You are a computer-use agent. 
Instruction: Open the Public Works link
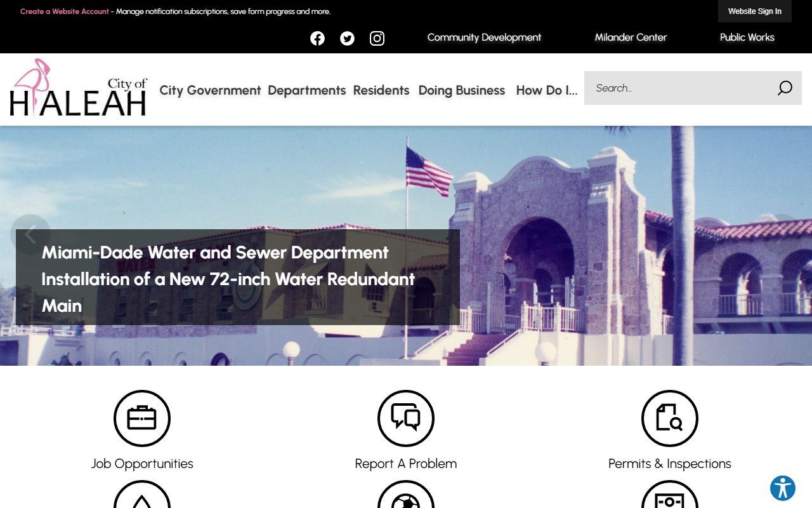click(x=747, y=37)
